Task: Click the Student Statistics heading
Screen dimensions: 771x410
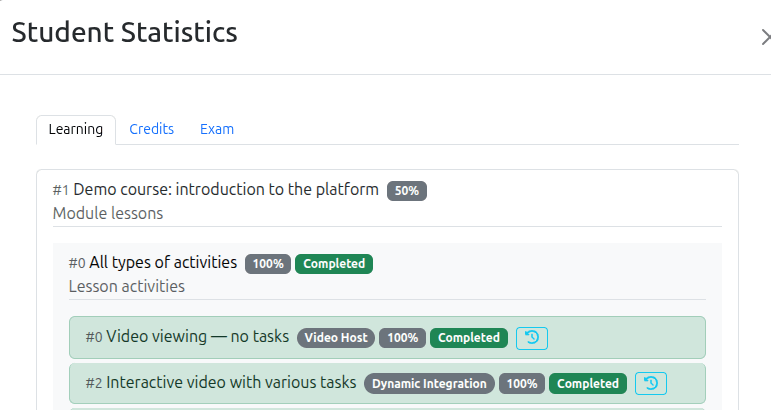Action: 124,32
